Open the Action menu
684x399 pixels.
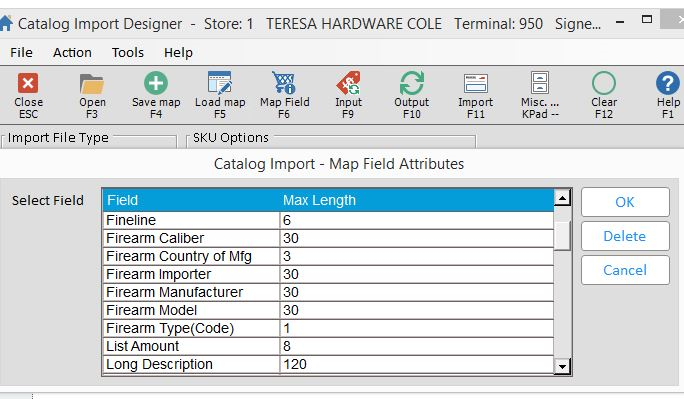pos(72,52)
